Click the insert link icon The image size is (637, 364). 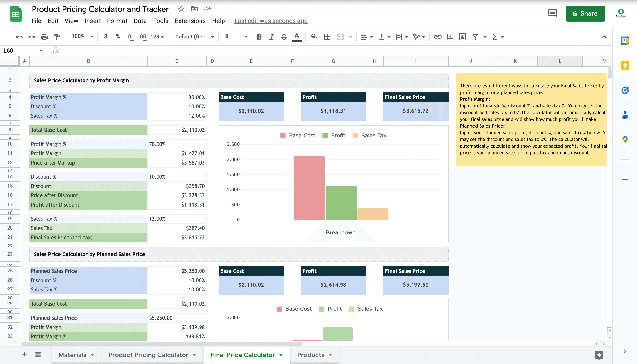click(437, 37)
